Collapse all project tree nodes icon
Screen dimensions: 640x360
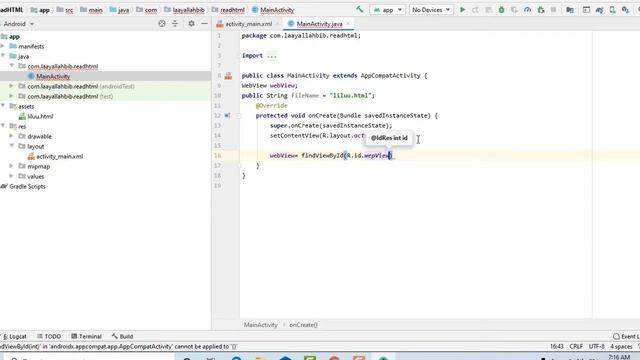(x=175, y=24)
